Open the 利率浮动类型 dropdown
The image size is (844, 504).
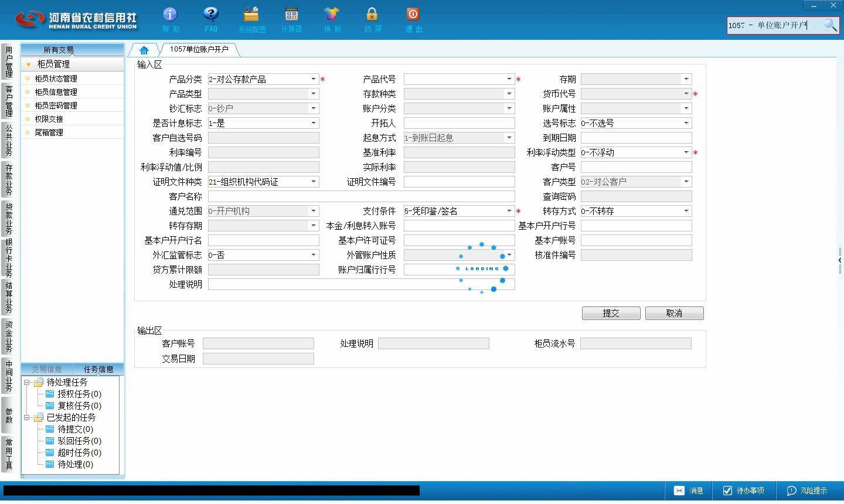coord(686,152)
